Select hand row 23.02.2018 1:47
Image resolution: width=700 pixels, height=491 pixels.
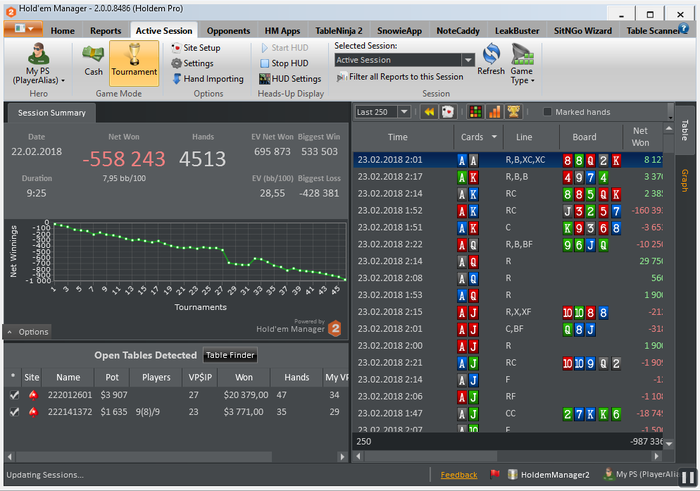point(508,413)
